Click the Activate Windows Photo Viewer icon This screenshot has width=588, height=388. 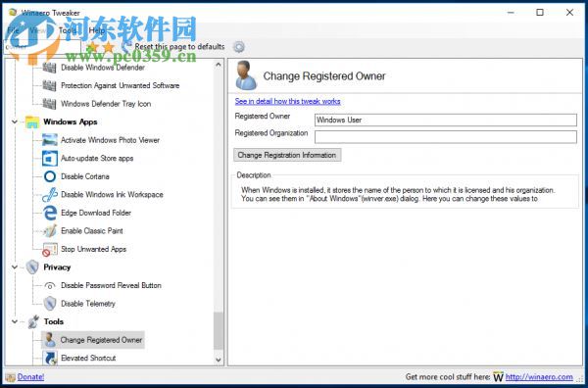50,140
